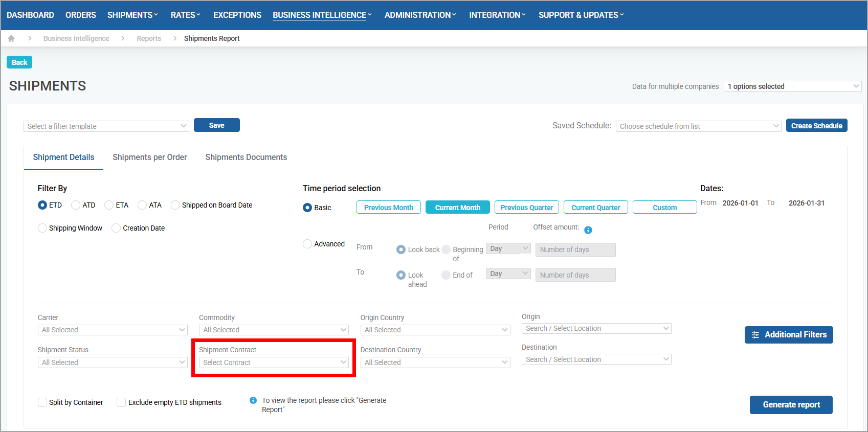Expand the Integration menu

[x=497, y=15]
